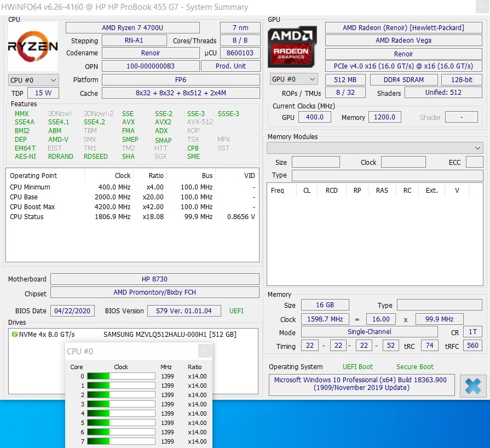
Task: Select the RCD column header
Action: click(x=332, y=191)
